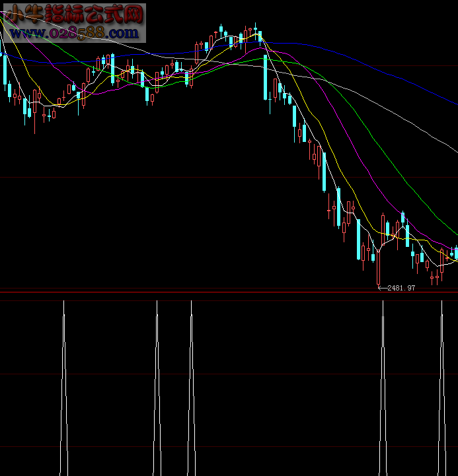Viewport: 458px width, 476px height.
Task: Click the 小牛指标公式网 watermark logo
Action: [74, 13]
